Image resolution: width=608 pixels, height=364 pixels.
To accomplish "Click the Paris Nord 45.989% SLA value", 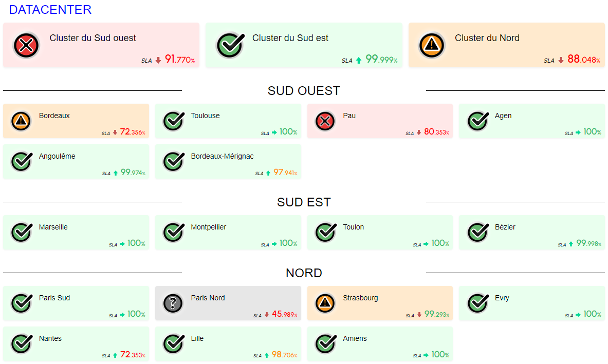I will (x=284, y=314).
